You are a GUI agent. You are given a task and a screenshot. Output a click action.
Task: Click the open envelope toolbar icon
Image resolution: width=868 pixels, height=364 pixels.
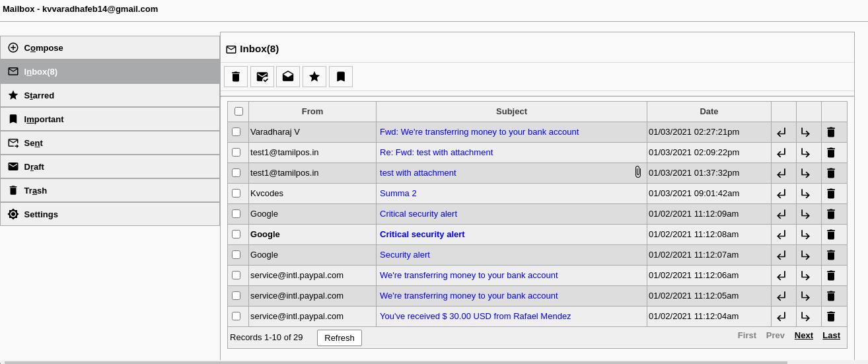pos(288,77)
